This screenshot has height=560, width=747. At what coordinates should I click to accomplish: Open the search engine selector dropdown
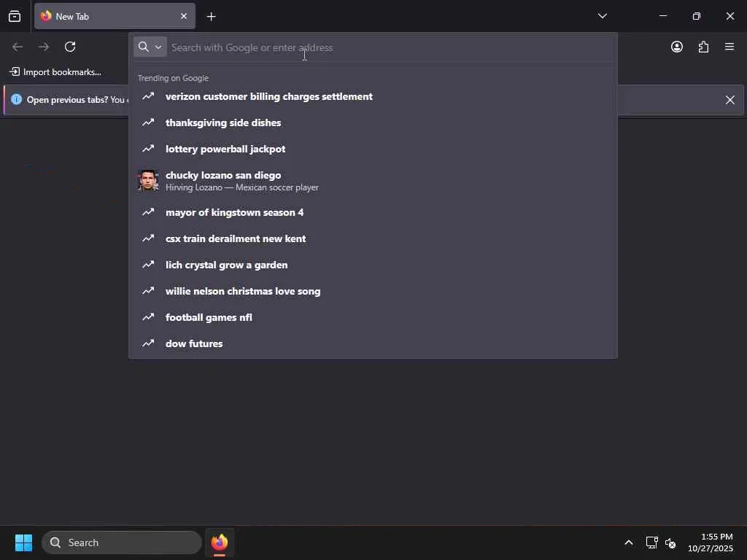pos(150,47)
